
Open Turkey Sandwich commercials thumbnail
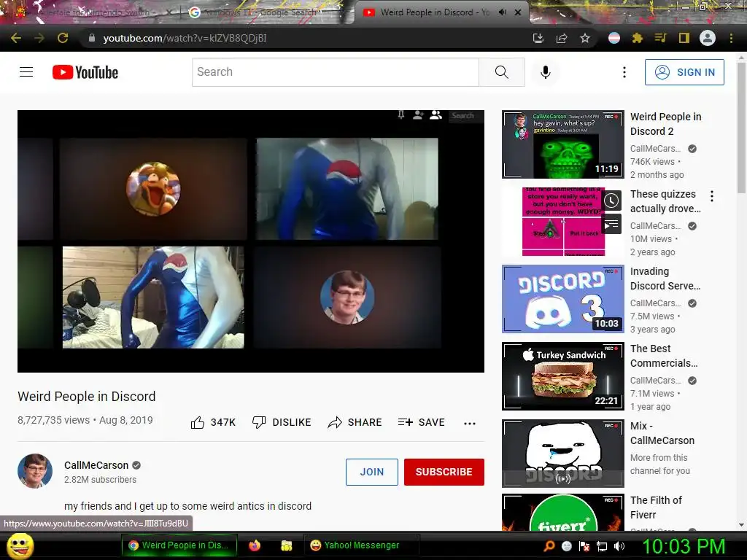point(562,376)
